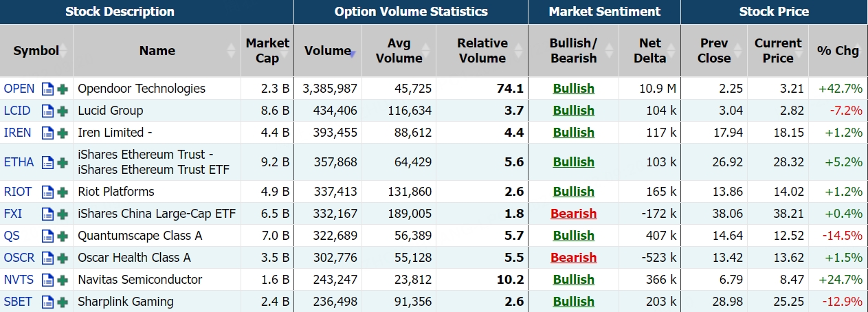
Task: Click the Bearish link for Oscar Health
Action: click(x=574, y=258)
